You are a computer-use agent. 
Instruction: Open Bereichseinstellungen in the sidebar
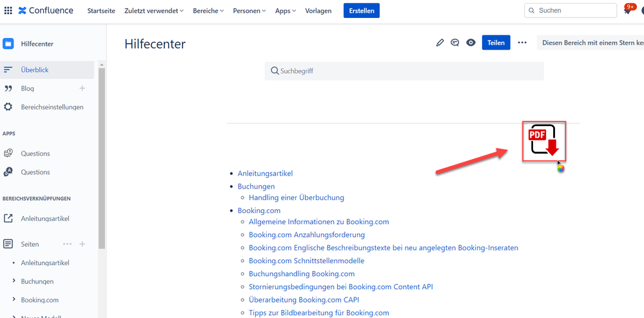(52, 107)
